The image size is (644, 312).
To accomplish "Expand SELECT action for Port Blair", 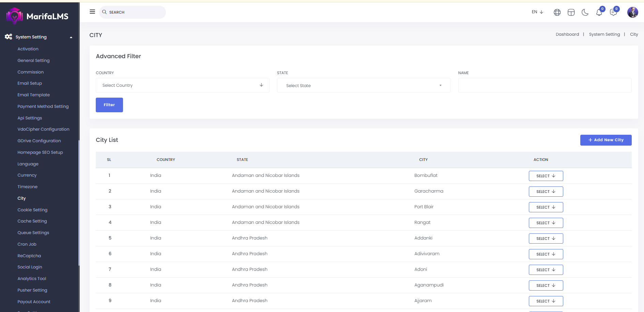I will (546, 207).
